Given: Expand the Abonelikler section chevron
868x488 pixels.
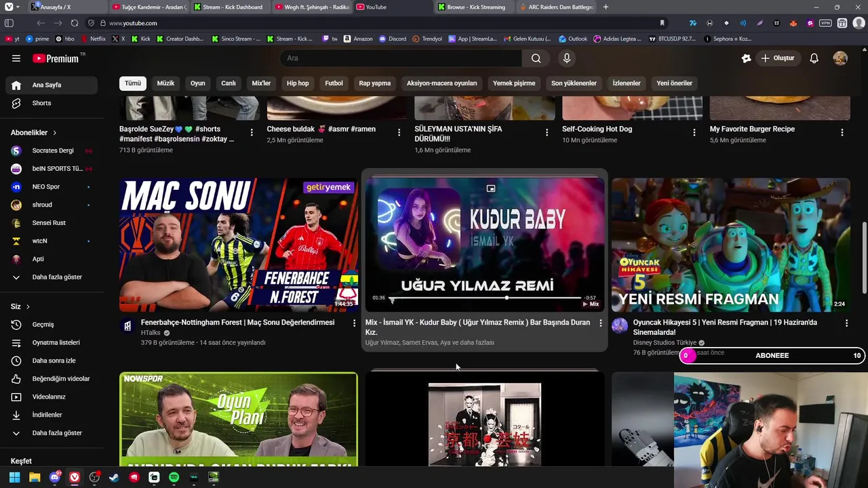Looking at the screenshot, I should (55, 133).
